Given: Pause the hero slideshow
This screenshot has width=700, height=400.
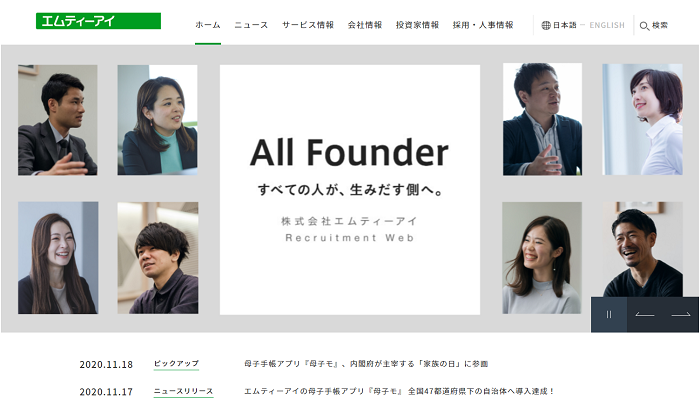Looking at the screenshot, I should [609, 315].
